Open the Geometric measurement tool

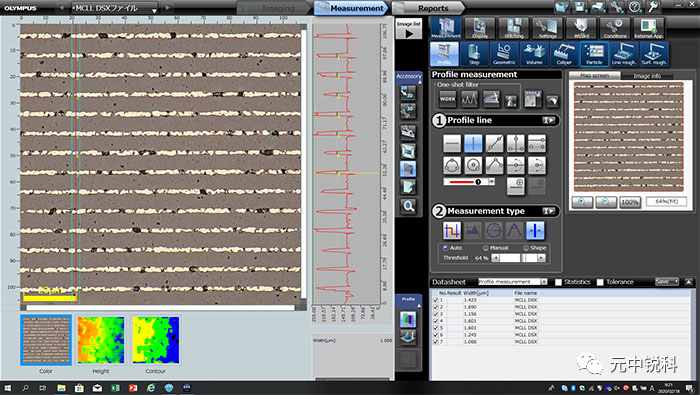coord(504,54)
